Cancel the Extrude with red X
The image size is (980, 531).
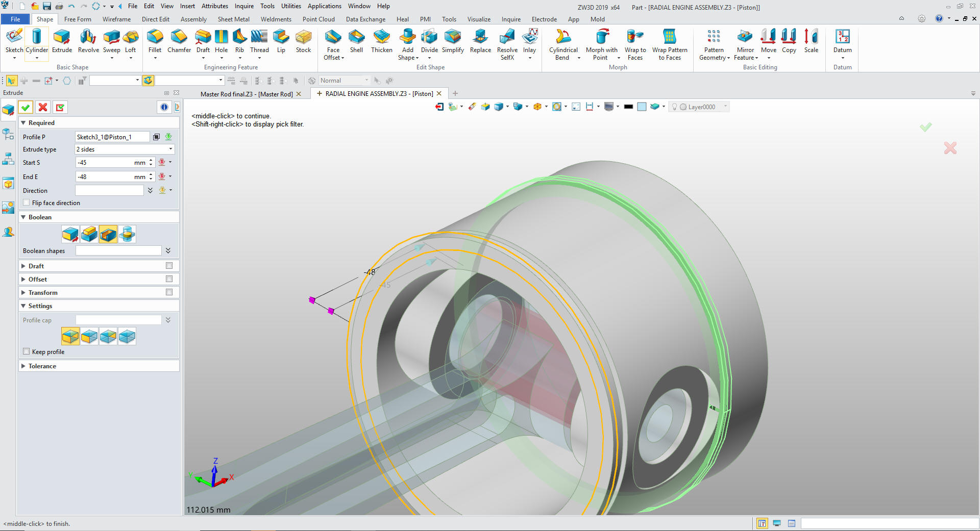point(43,107)
